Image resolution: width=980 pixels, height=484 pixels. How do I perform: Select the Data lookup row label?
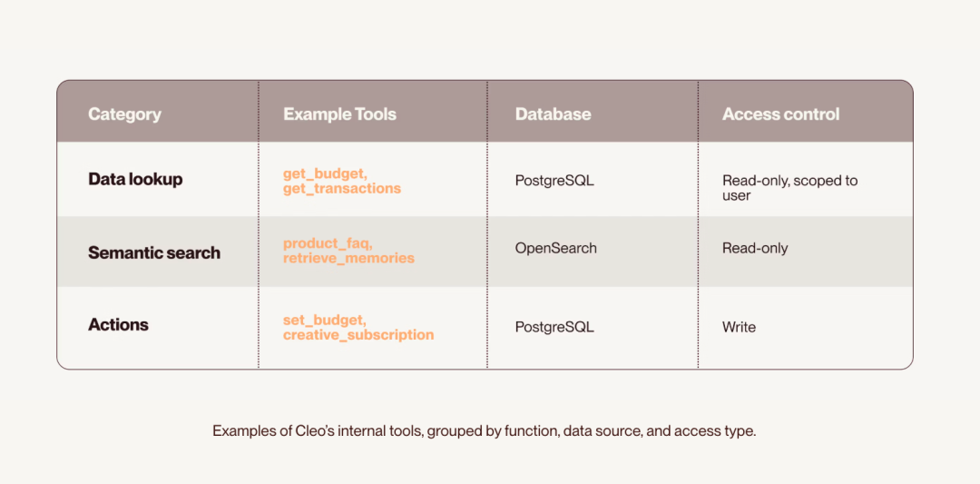coord(135,180)
